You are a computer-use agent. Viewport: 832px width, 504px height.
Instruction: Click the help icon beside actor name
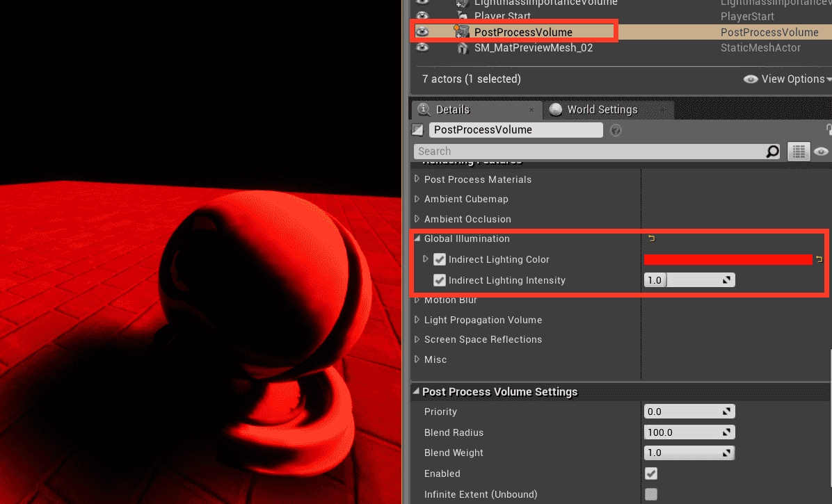click(x=615, y=130)
